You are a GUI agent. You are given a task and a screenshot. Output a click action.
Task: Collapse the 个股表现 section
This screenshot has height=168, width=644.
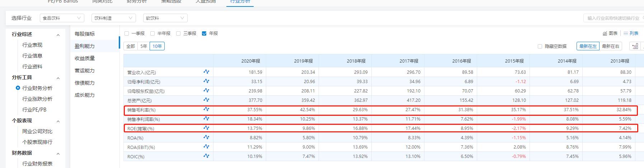coord(58,121)
